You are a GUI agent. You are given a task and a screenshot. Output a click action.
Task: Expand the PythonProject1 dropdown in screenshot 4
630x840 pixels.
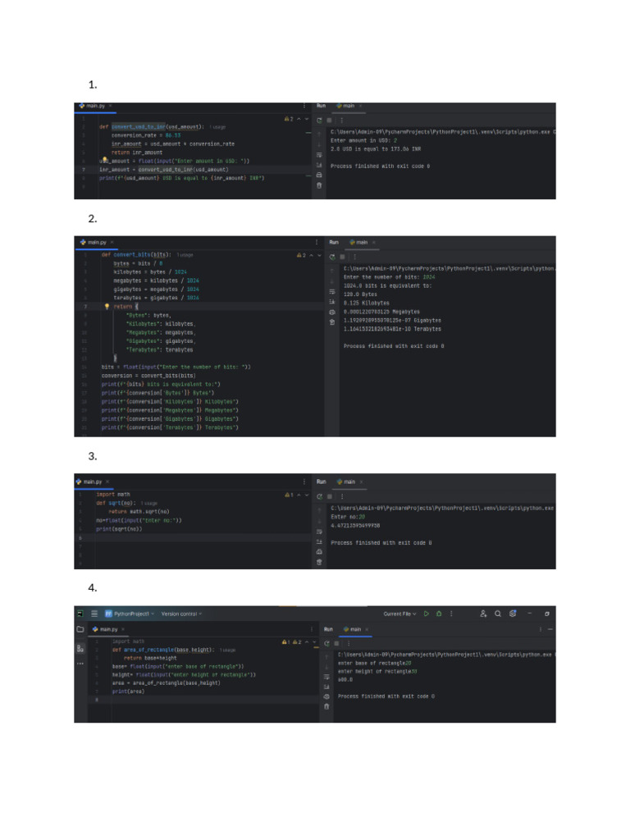coord(130,614)
